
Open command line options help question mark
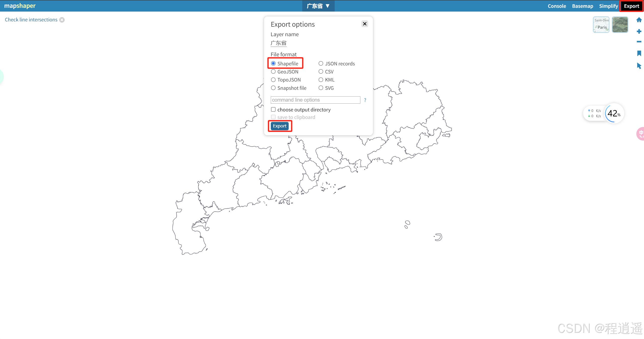pyautogui.click(x=365, y=100)
